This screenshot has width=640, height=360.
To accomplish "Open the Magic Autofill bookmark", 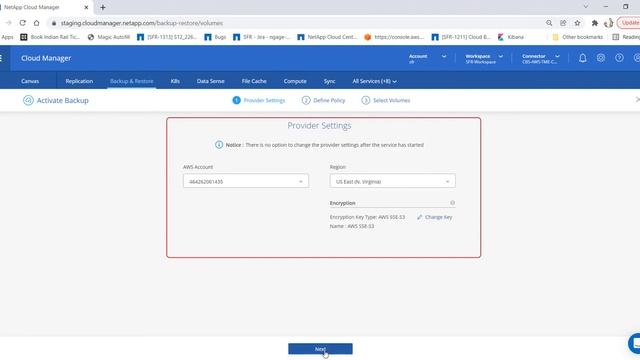I will pyautogui.click(x=109, y=37).
